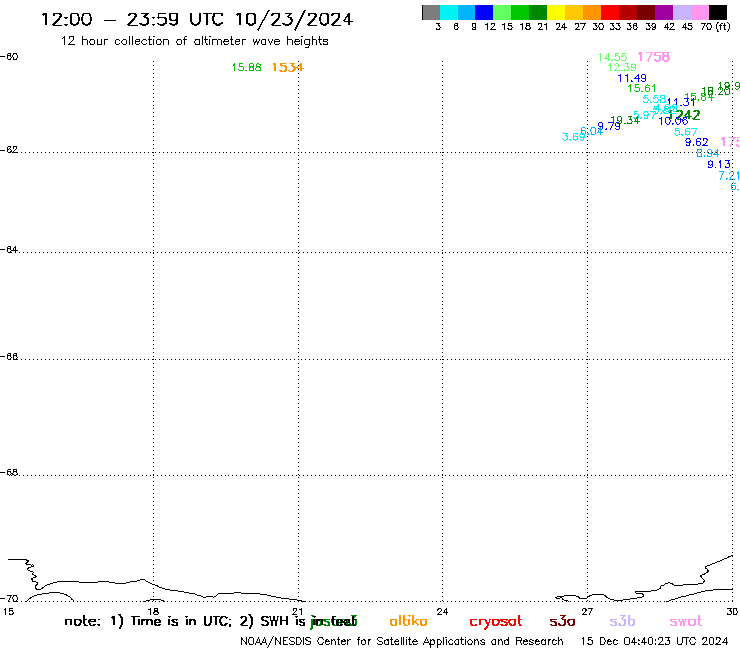The width and height of the screenshot is (740, 650).
Task: Click the latitude axis label -62
Action: [x=9, y=150]
